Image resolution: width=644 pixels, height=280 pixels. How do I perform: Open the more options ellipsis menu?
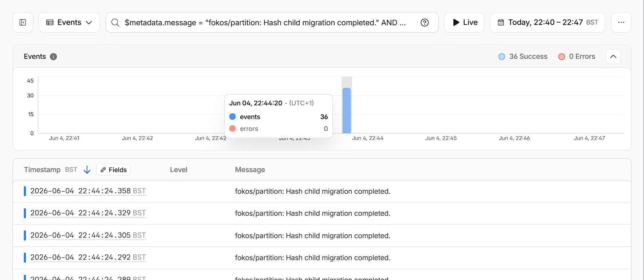point(621,22)
